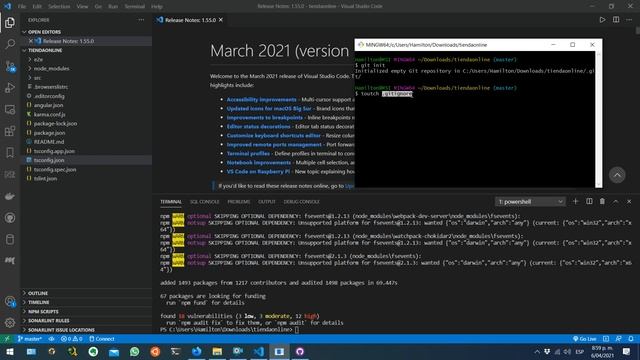The image size is (640, 360).
Task: Kill the terminal with trash icon
Action: (602, 201)
